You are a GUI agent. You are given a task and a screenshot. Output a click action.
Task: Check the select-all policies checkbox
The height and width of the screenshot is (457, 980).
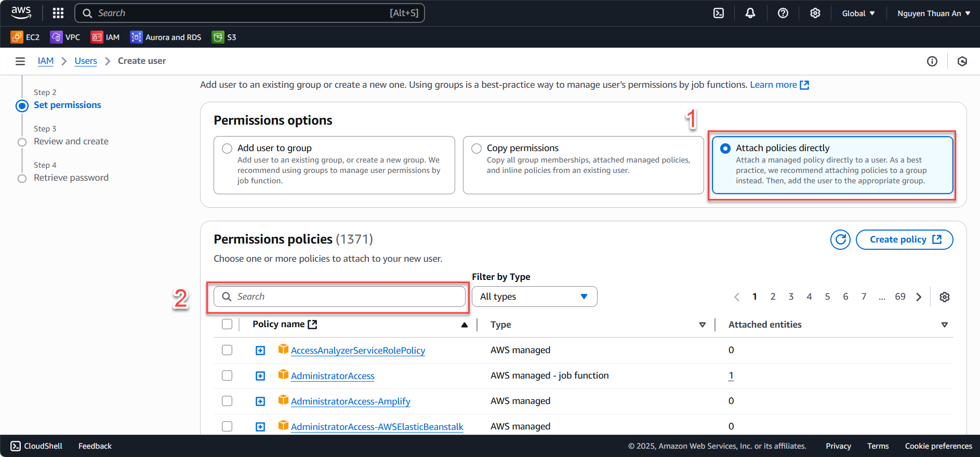[227, 324]
